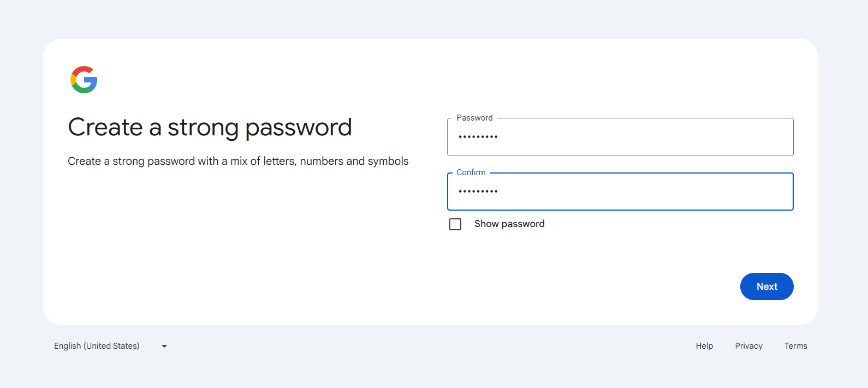Screen dimensions: 868x388
Task: Click the "Show password" label text
Action: (509, 224)
